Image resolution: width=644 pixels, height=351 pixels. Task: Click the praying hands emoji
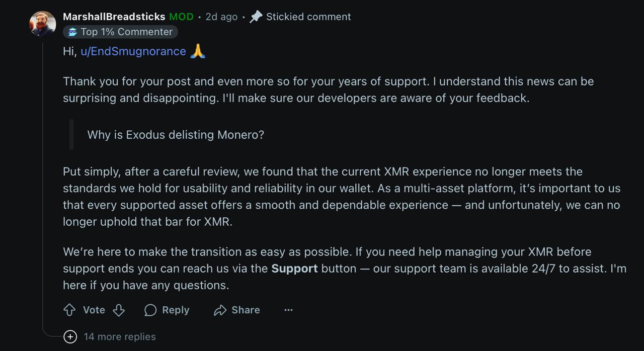[198, 51]
